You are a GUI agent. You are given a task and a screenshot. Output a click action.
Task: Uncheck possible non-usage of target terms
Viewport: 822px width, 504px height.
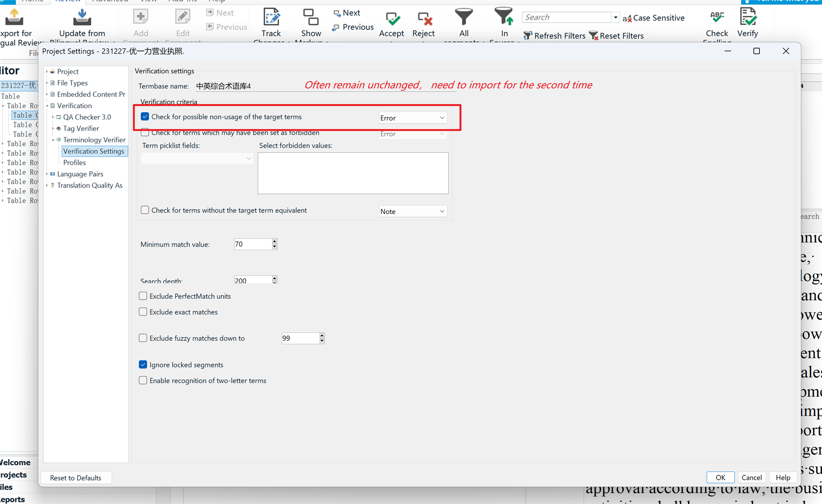(x=145, y=117)
